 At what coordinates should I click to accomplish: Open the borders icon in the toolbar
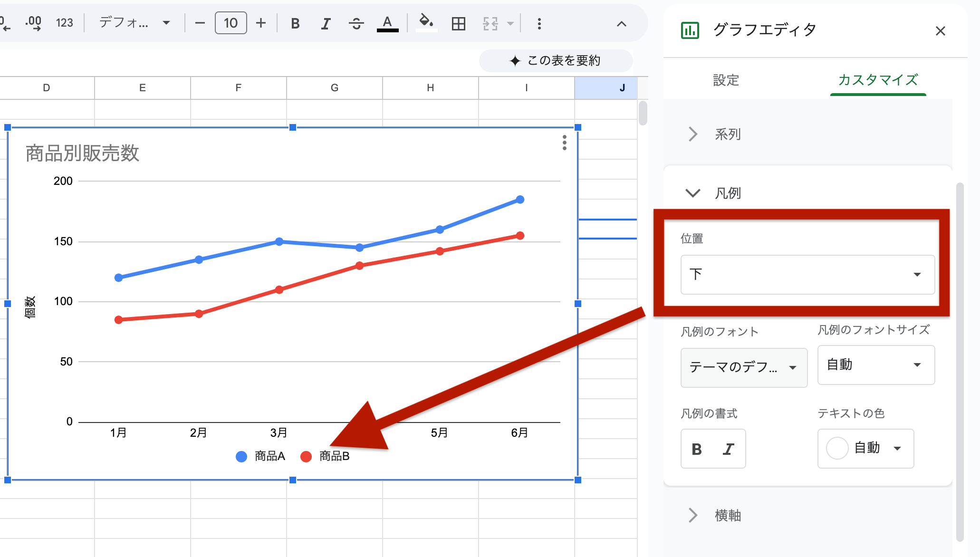click(458, 23)
